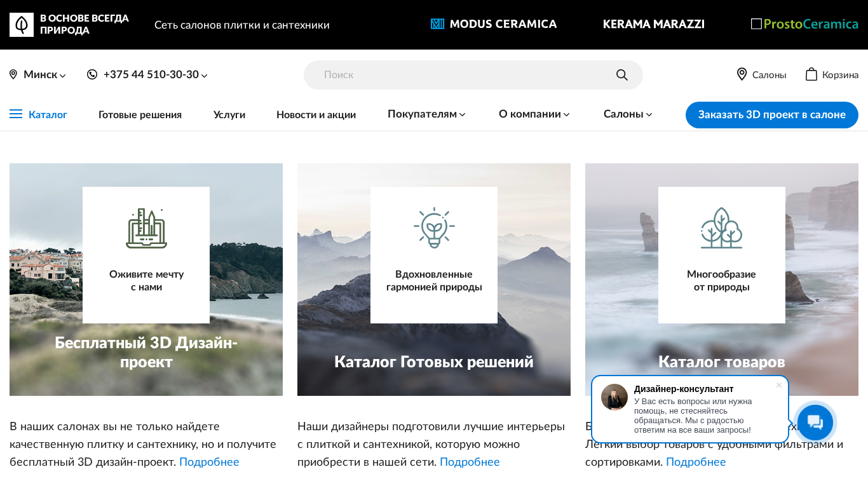Open the Новости и акции menu item
Screen dimensions: 868x488
(316, 114)
